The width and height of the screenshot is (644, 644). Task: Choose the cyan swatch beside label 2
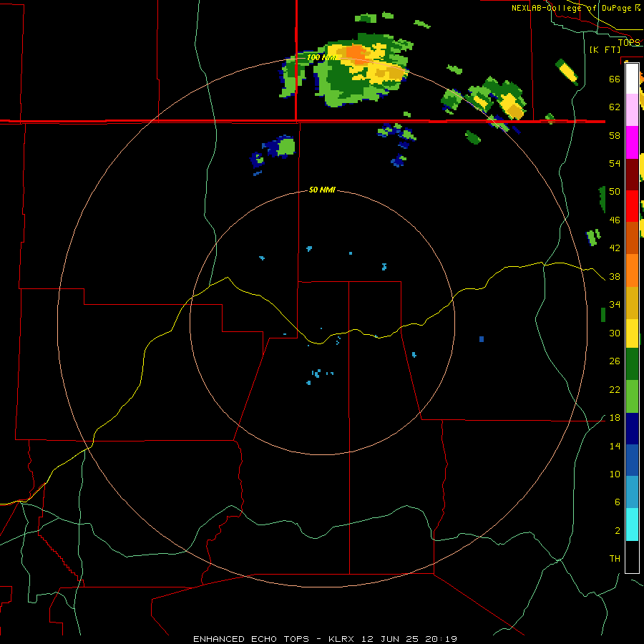click(x=632, y=525)
